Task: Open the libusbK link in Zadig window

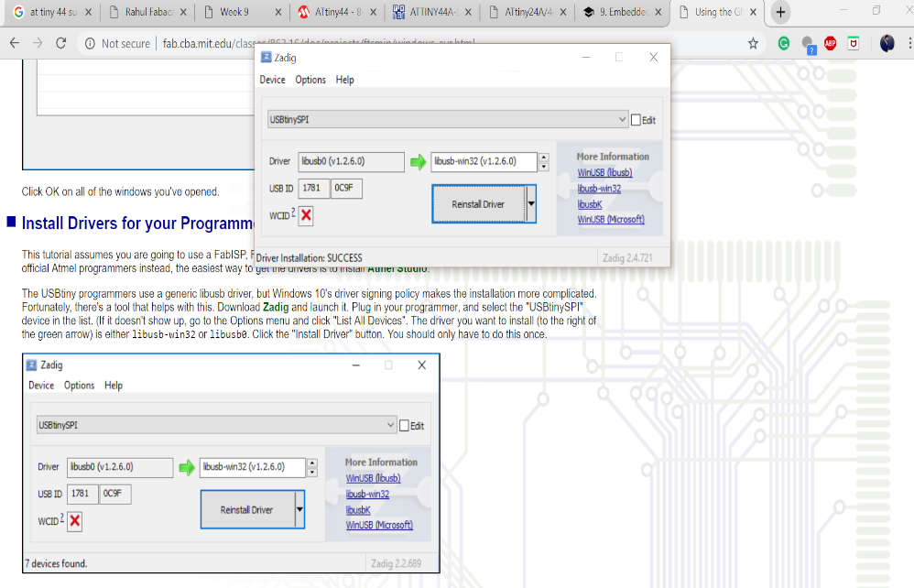Action: click(589, 204)
